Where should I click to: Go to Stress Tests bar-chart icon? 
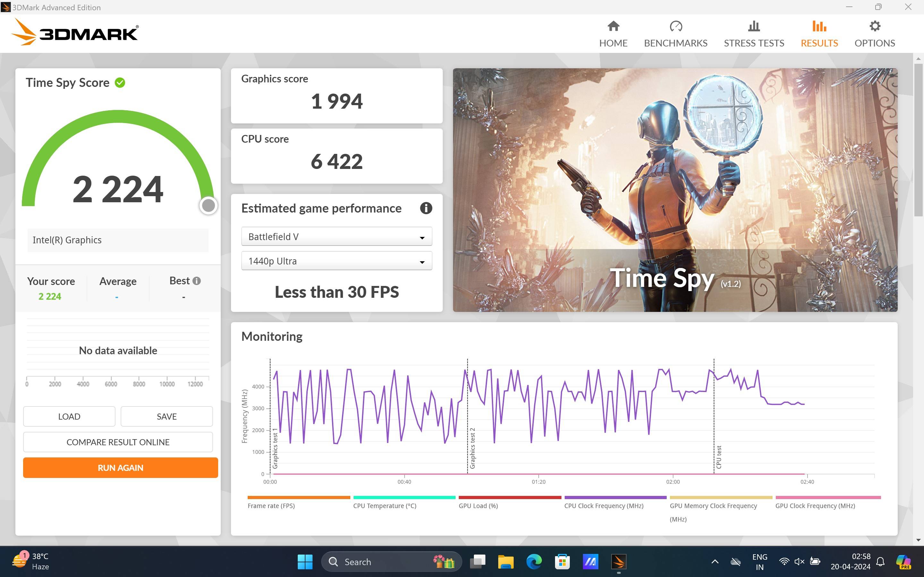pos(754,26)
